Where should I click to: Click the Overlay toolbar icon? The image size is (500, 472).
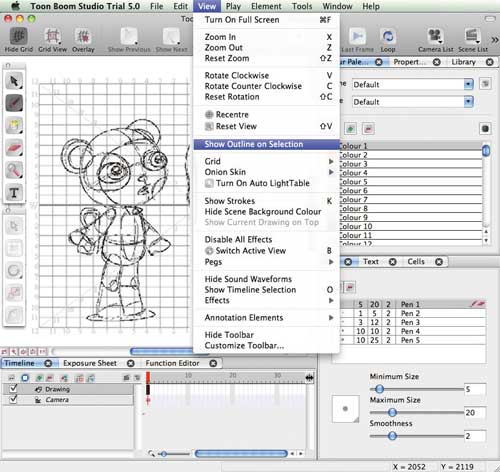[x=83, y=36]
